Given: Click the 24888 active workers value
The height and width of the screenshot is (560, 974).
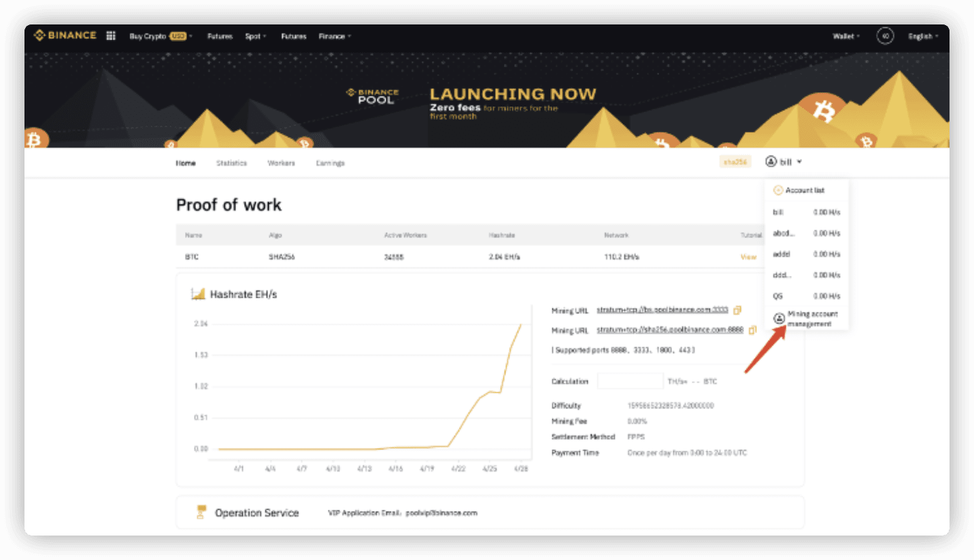Looking at the screenshot, I should (393, 257).
